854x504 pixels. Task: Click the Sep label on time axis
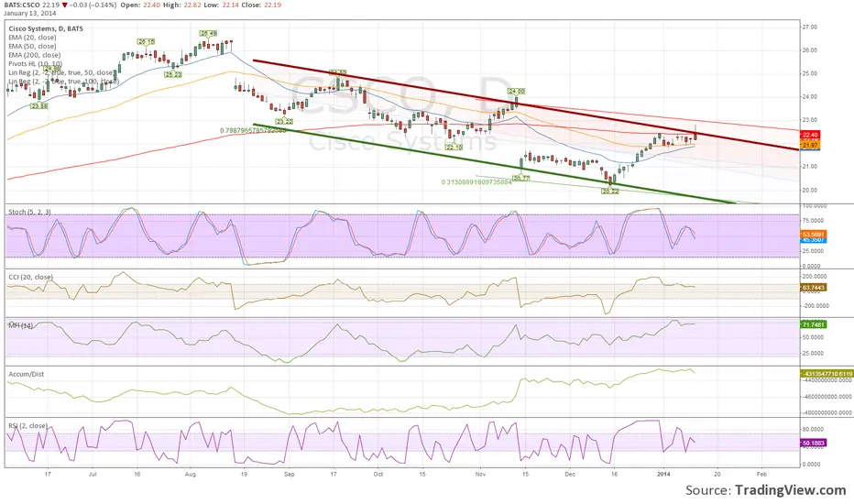click(x=290, y=474)
